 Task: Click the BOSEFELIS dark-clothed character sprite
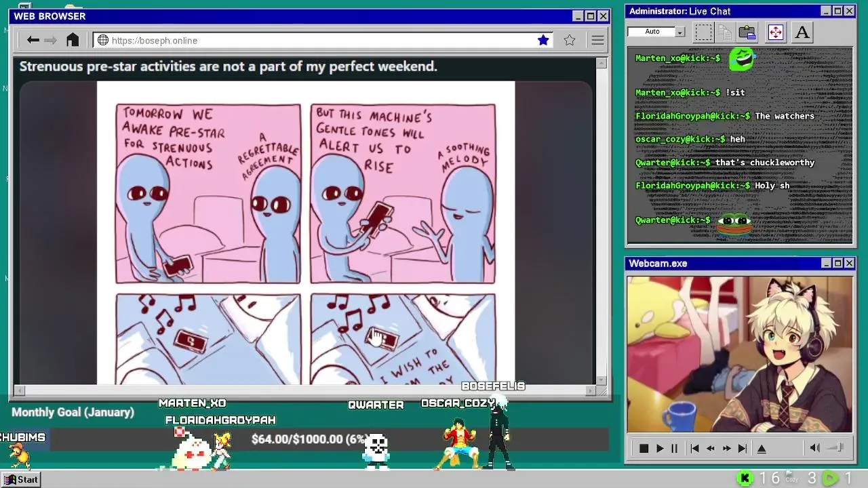(x=499, y=434)
